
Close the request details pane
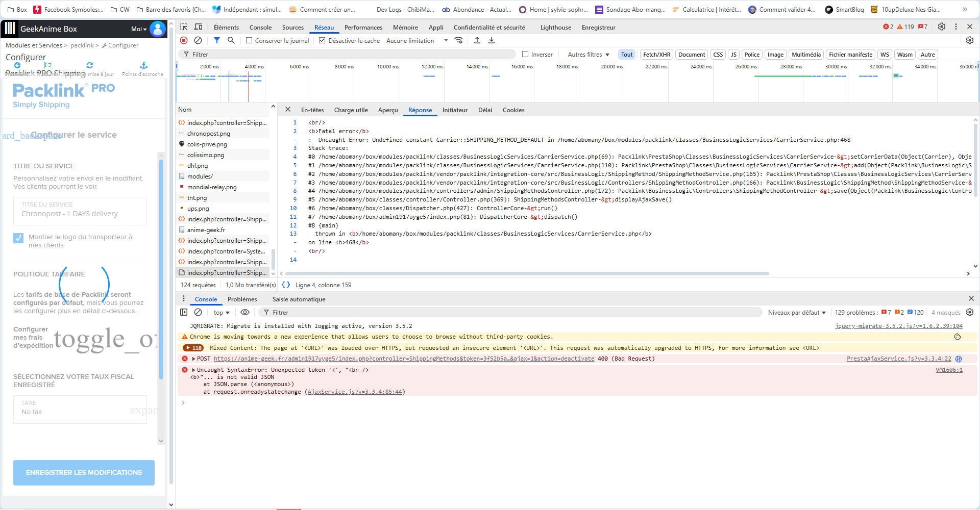tap(288, 110)
